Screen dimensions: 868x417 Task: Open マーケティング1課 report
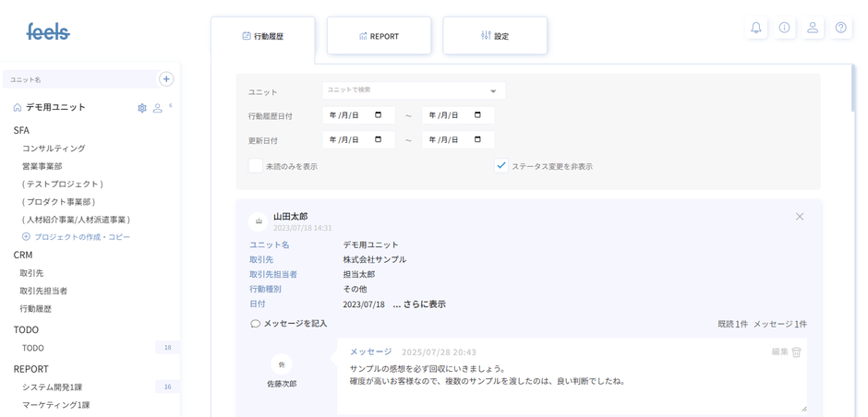coord(56,405)
